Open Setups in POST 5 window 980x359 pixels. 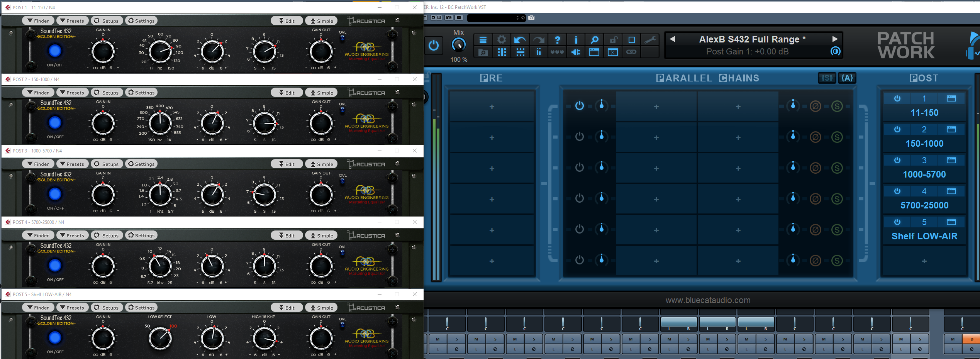coord(107,308)
